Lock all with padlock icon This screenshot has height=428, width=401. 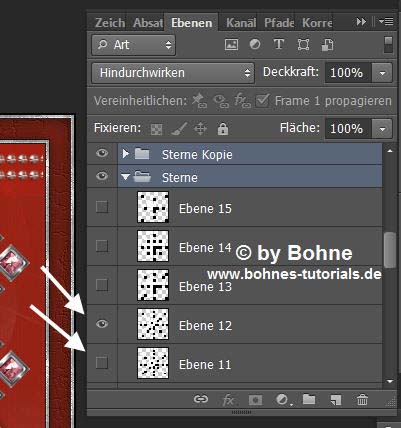(x=223, y=128)
